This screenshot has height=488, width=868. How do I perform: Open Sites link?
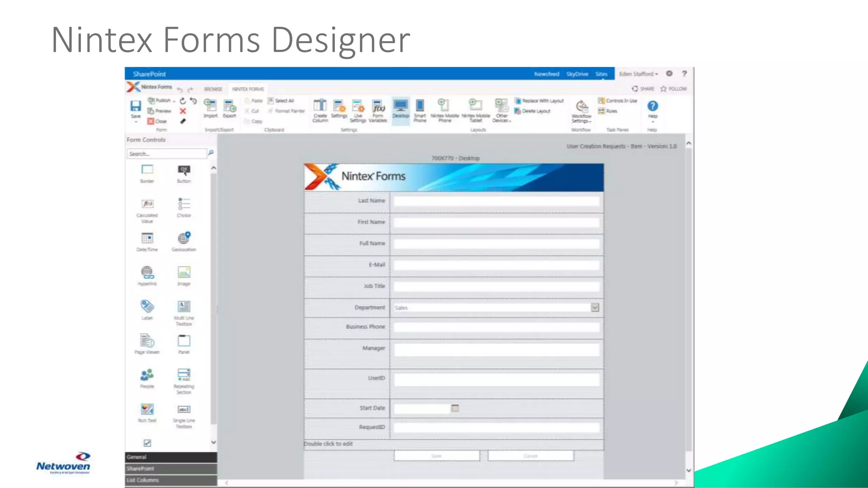601,74
